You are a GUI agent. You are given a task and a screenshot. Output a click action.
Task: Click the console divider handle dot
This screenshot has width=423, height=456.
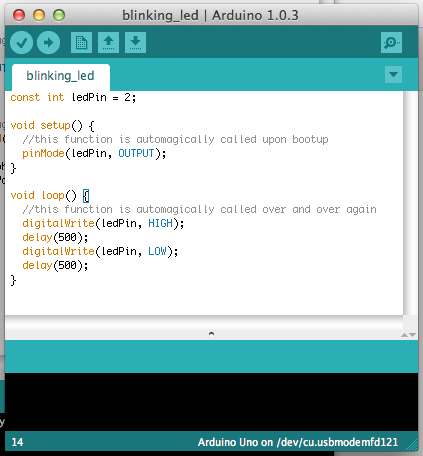211,334
